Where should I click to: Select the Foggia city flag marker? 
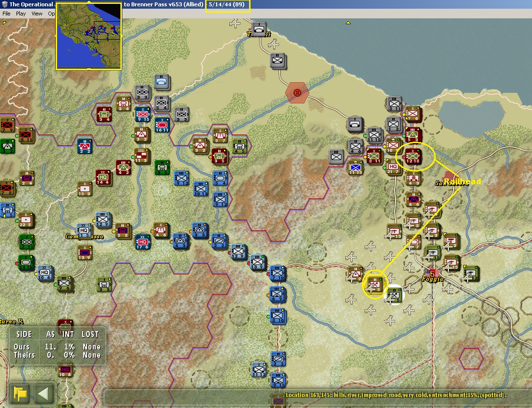pyautogui.click(x=432, y=273)
